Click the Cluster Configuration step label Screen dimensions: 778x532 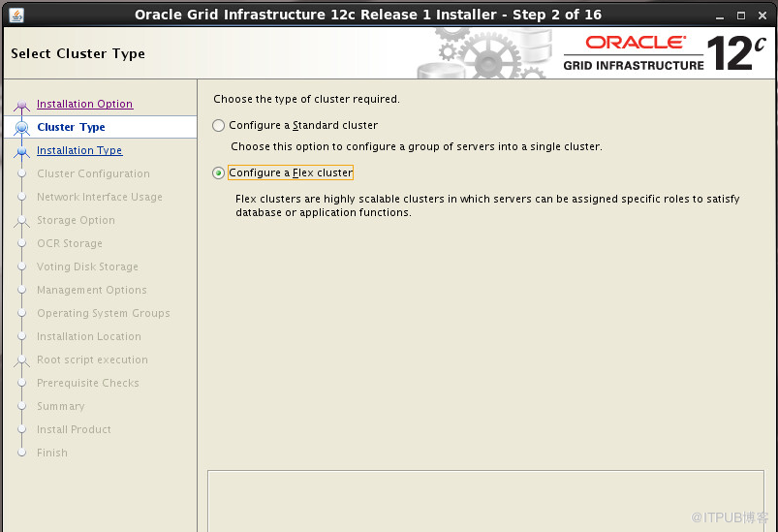(93, 173)
